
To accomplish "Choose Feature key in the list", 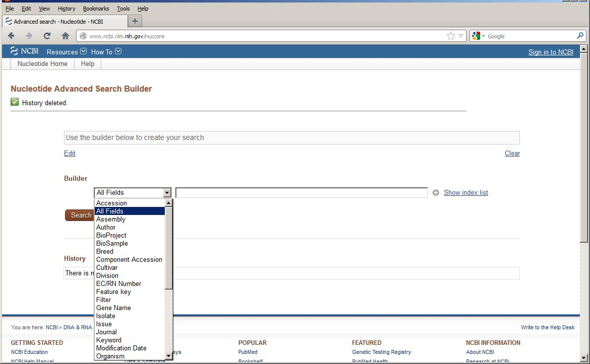I will coord(130,292).
